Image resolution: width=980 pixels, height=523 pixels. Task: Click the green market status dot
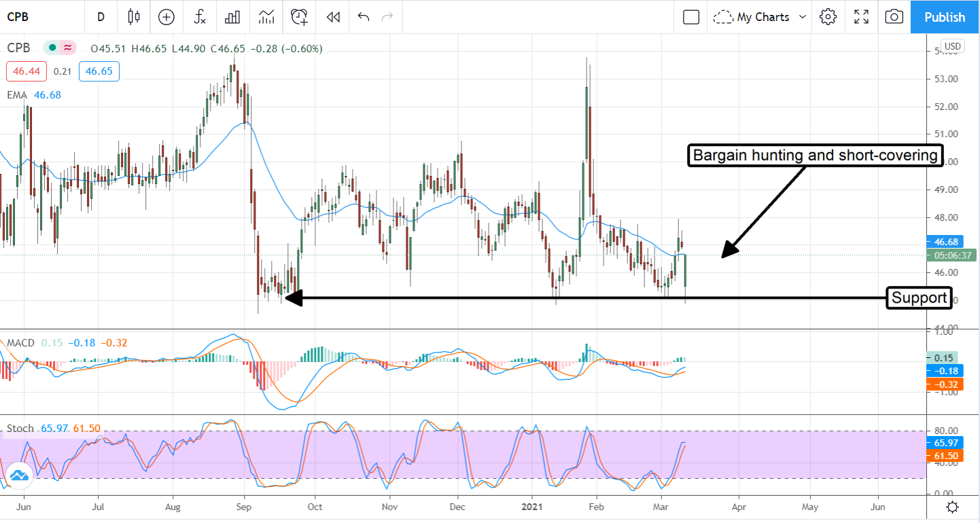[51, 48]
